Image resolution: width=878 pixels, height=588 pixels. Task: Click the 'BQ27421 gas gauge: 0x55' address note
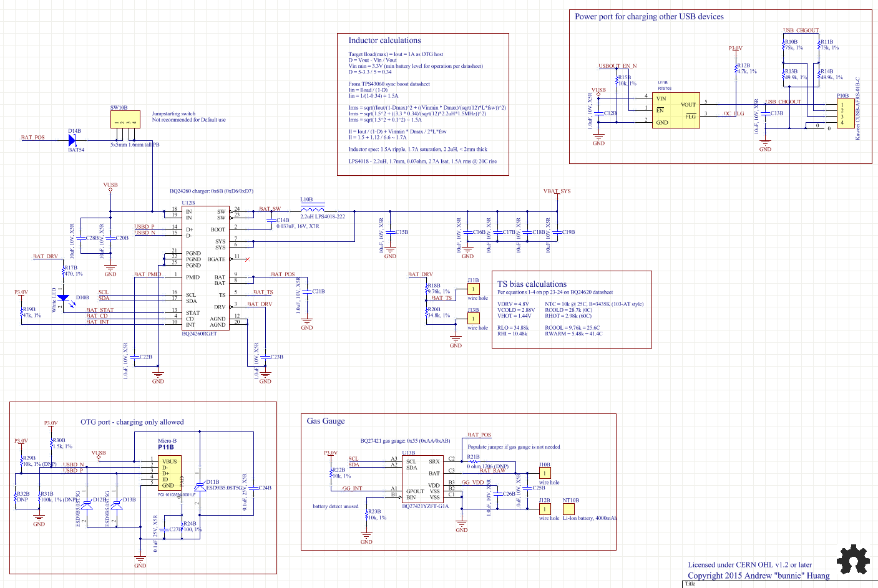coord(405,441)
